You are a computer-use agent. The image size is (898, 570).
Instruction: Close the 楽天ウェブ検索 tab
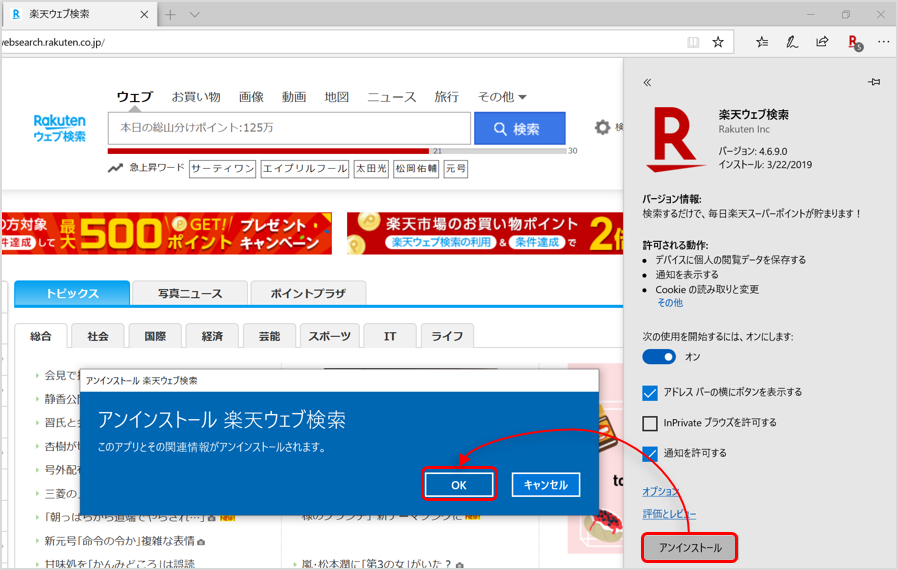click(x=144, y=14)
